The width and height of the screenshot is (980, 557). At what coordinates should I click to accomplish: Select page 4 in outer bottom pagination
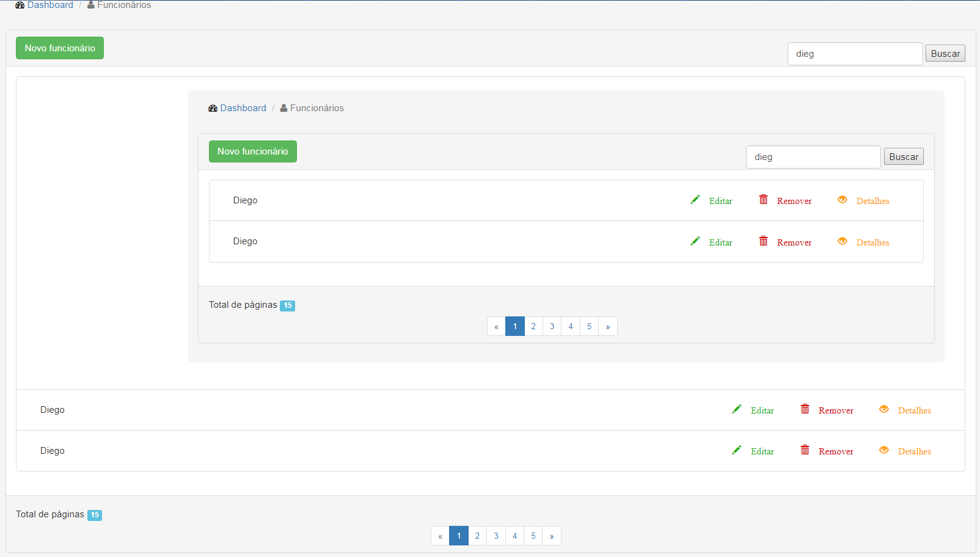click(514, 536)
